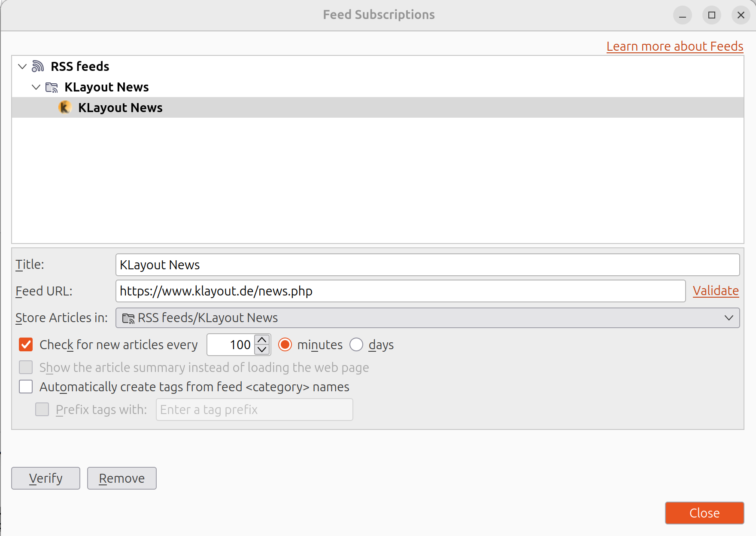Decrease the check interval with down arrow

click(x=262, y=350)
